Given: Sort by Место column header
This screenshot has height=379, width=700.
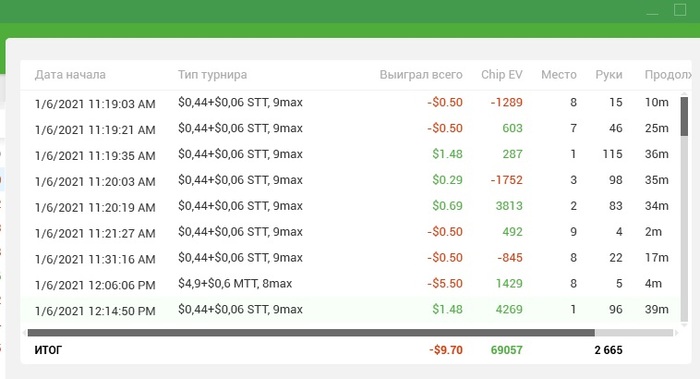Looking at the screenshot, I should [x=558, y=75].
